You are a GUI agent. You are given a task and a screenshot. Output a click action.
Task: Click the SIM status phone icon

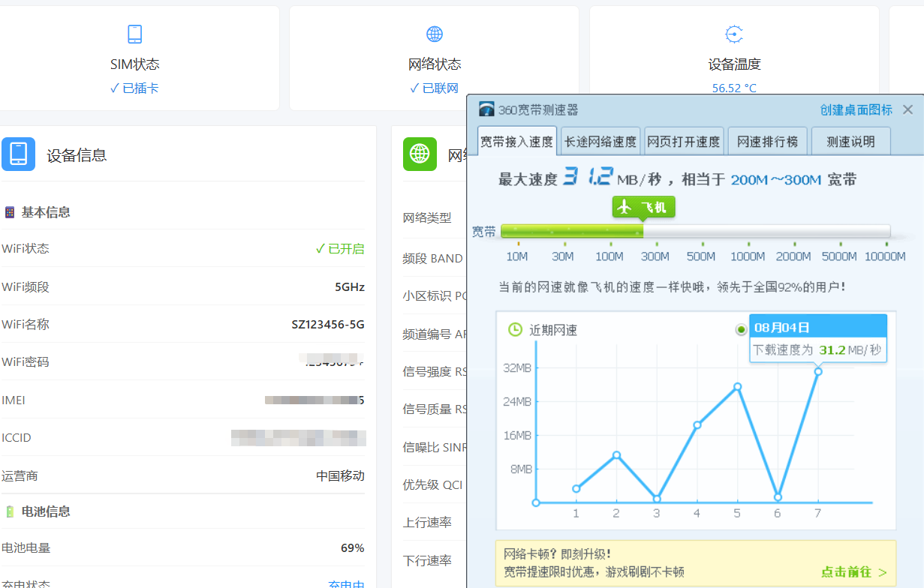click(135, 34)
